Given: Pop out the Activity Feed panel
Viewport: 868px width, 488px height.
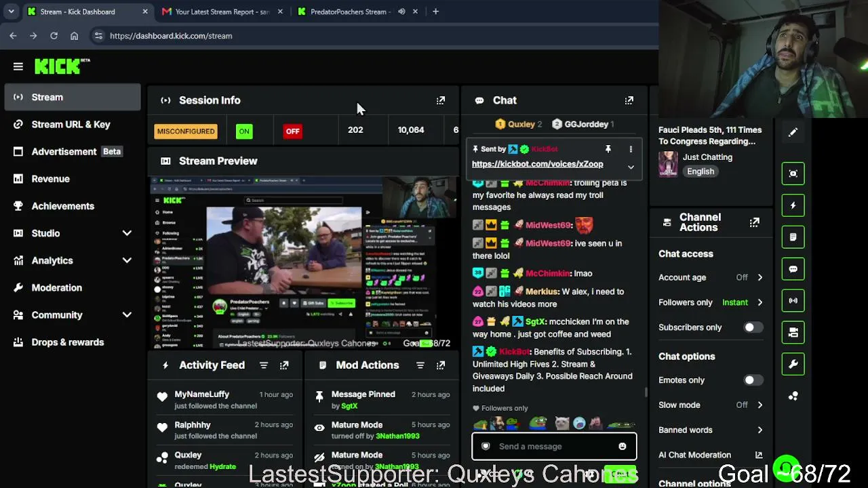Looking at the screenshot, I should [x=284, y=365].
